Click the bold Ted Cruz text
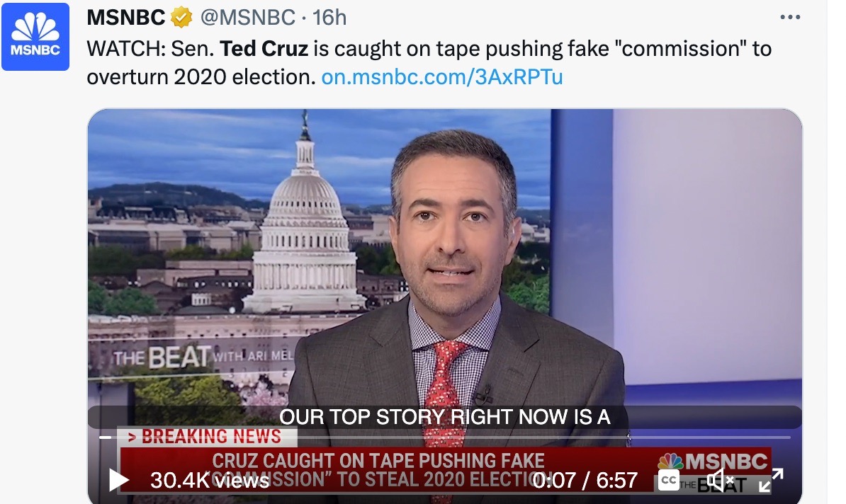 [264, 49]
